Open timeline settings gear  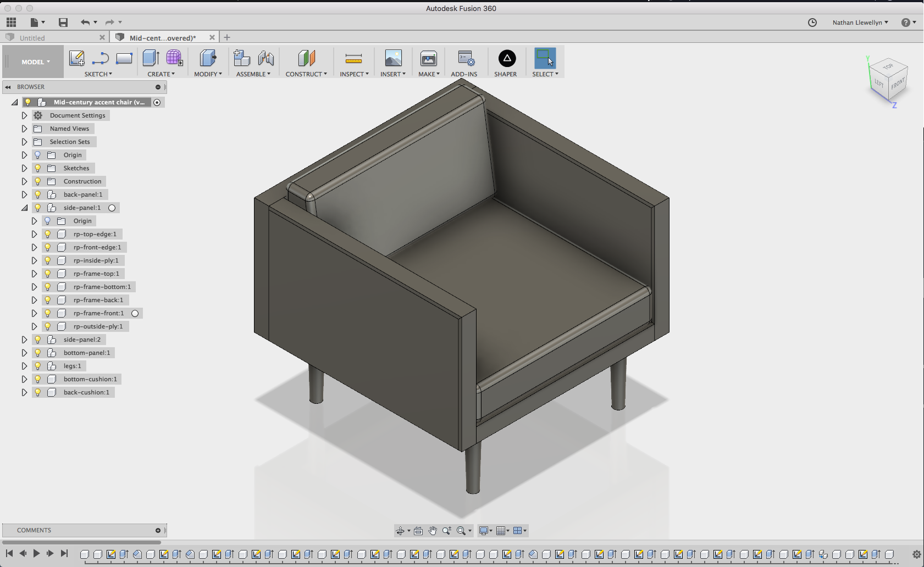pos(916,554)
